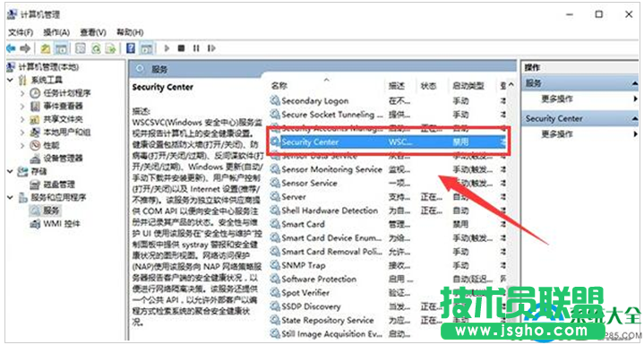Toggle the show/hide console tree icon

pyautogui.click(x=61, y=49)
